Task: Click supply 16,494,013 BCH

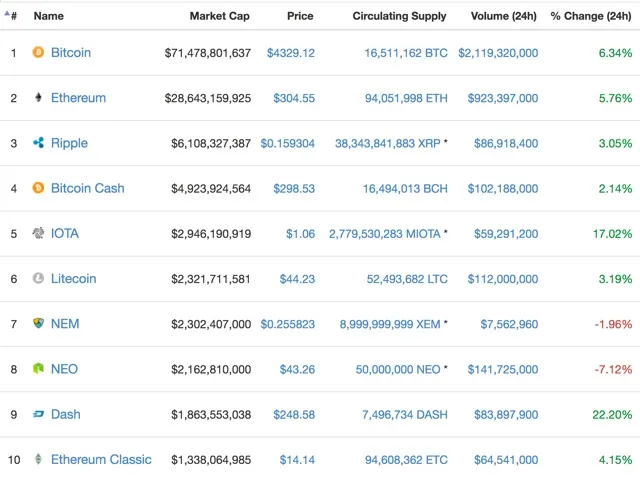Action: pos(405,189)
